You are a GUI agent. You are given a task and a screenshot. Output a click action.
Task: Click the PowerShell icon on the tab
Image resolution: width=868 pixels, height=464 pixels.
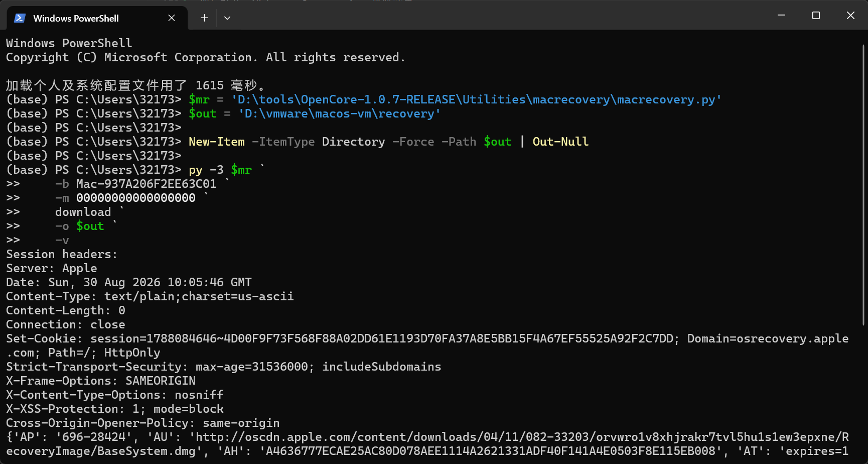[20, 18]
